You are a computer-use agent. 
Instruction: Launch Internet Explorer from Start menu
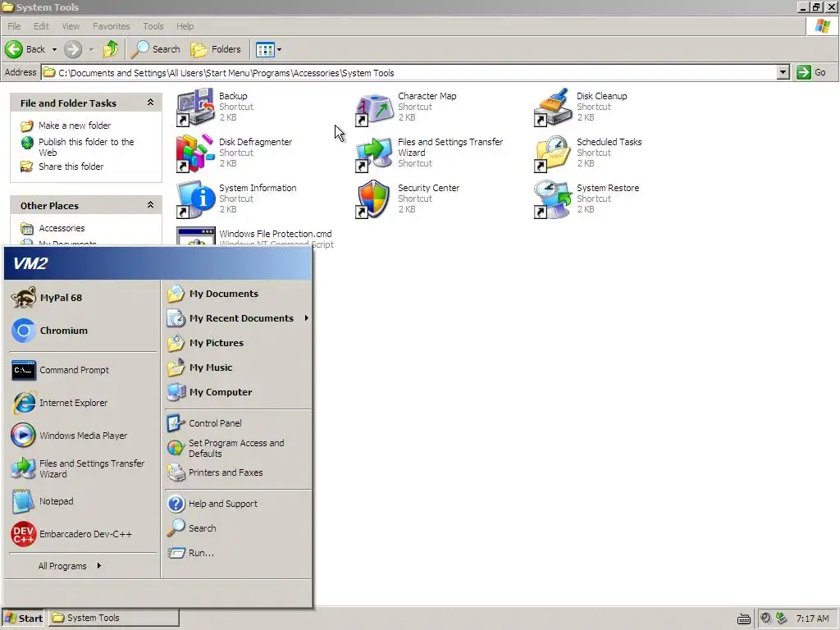pyautogui.click(x=83, y=403)
